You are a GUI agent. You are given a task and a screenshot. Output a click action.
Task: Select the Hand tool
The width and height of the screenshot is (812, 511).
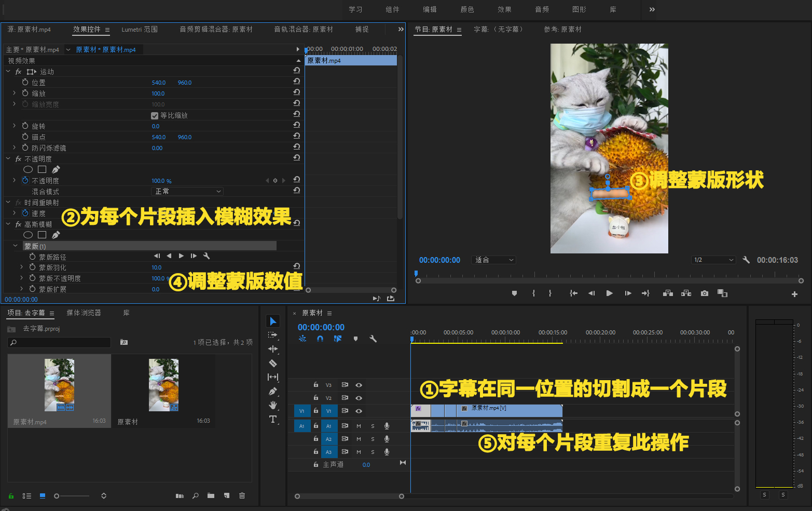tap(273, 405)
